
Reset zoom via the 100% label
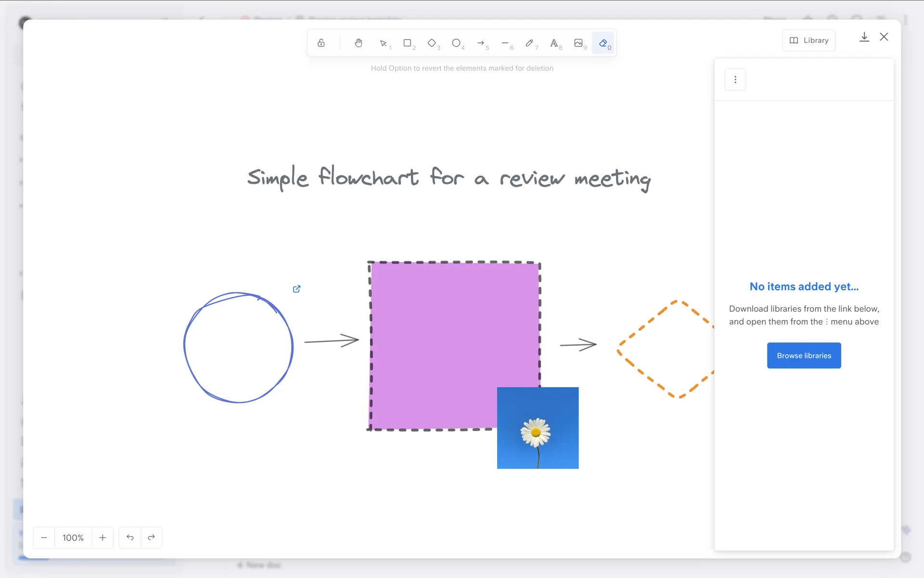73,538
